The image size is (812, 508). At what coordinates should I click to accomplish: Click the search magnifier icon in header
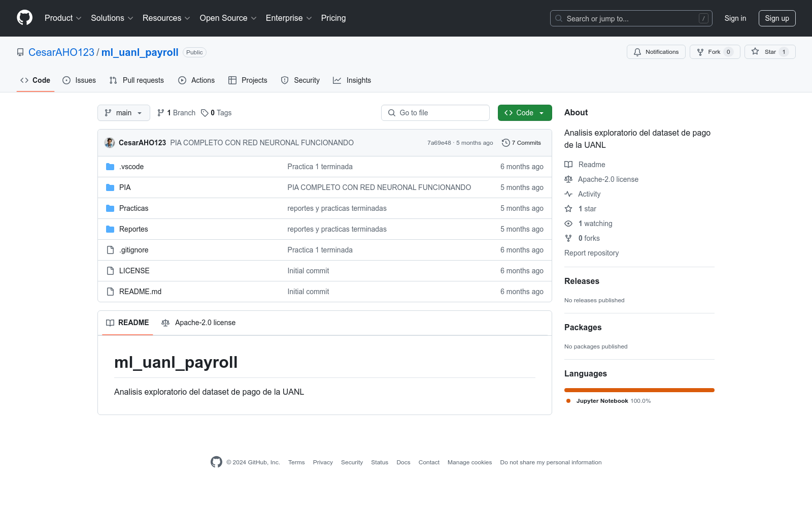(x=559, y=18)
